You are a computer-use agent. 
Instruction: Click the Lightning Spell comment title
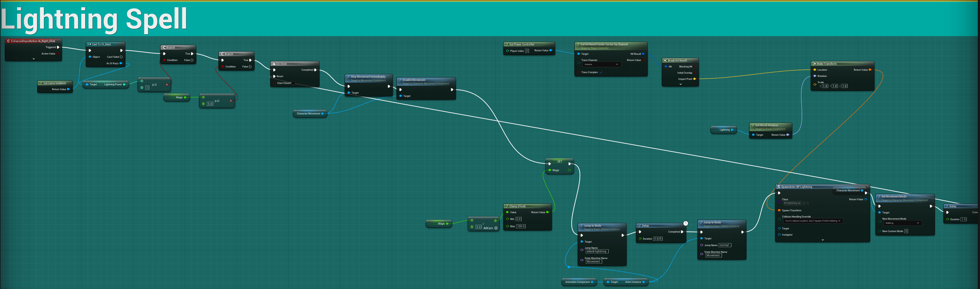click(94, 19)
